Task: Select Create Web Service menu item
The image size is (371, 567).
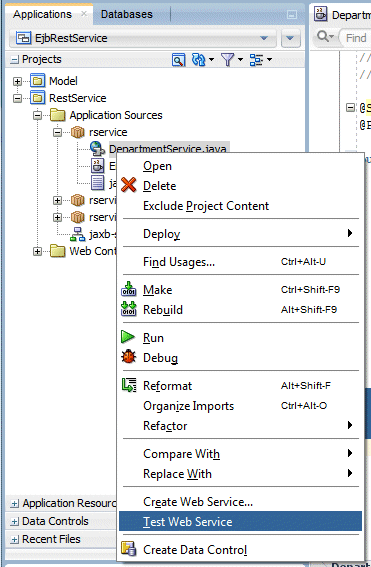Action: 240,502
